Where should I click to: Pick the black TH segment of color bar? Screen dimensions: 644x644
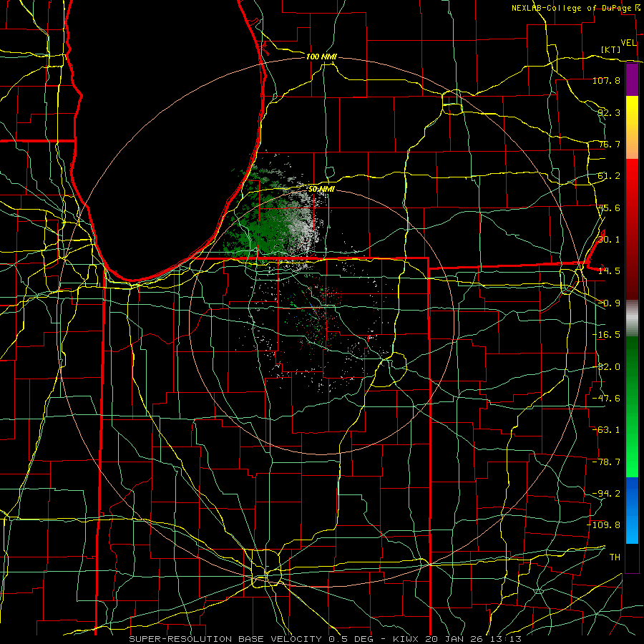click(632, 557)
